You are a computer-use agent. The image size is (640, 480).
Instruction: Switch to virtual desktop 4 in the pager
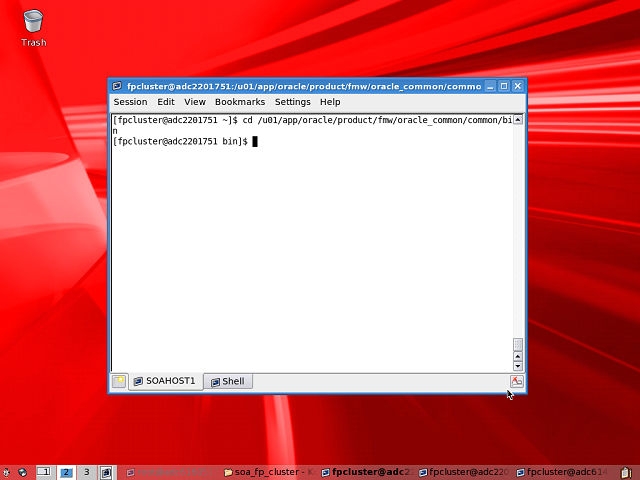tap(107, 472)
